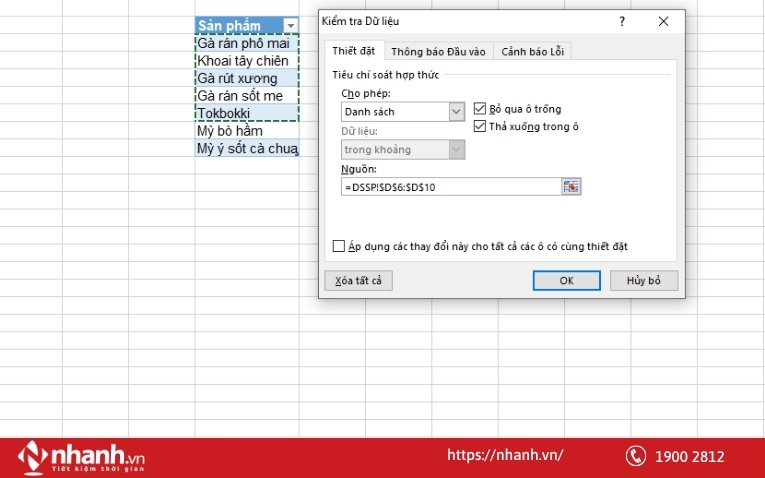This screenshot has height=478, width=765.
Task: Open the Sản phẩm column filter dropdown
Action: [x=290, y=26]
